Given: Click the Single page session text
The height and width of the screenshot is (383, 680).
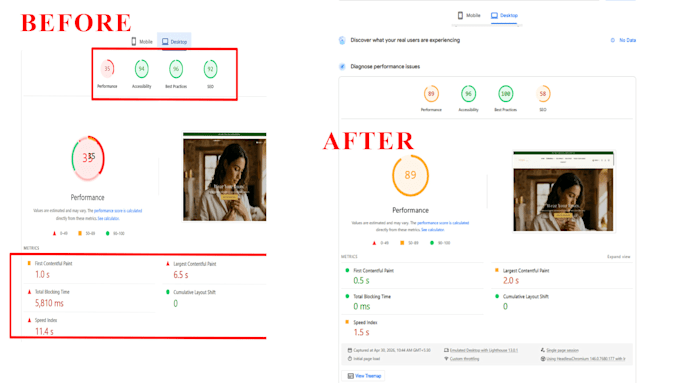Looking at the screenshot, I should pos(562,350).
